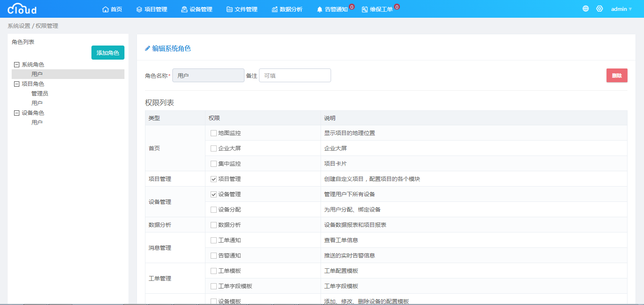Image resolution: width=644 pixels, height=305 pixels.
Task: Check the 工单通知 checkbox
Action: tap(213, 240)
